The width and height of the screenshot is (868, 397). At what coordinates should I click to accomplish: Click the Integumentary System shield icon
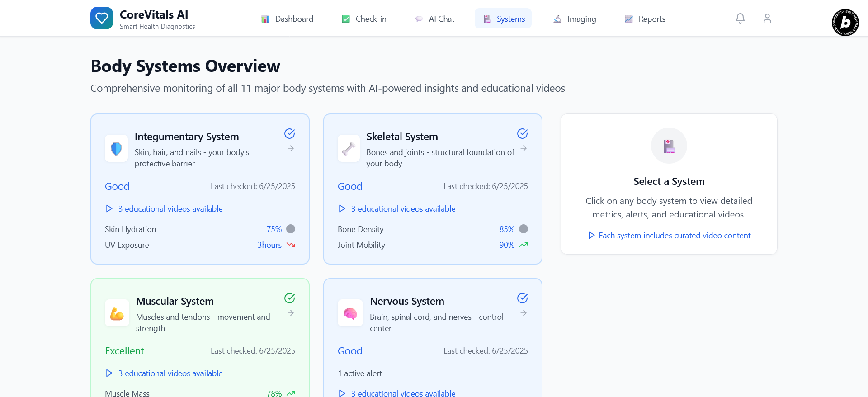[117, 148]
